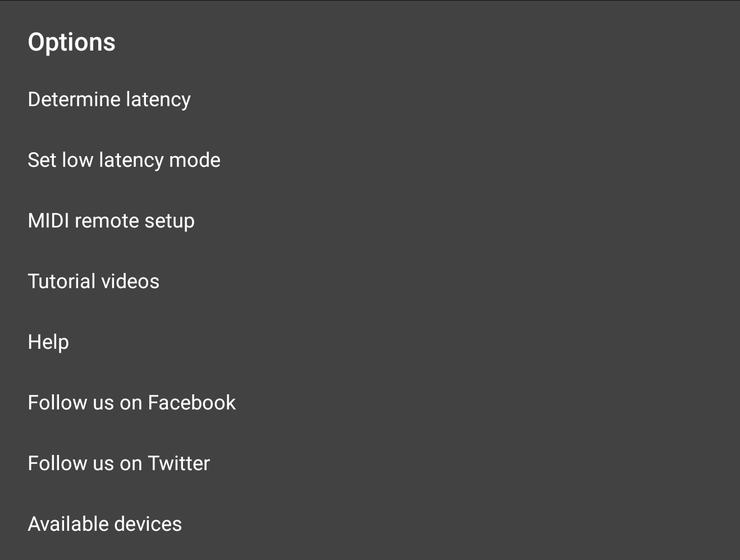Screen dimensions: 740x560
Task: Open the Tutorial videos entry
Action: (94, 281)
